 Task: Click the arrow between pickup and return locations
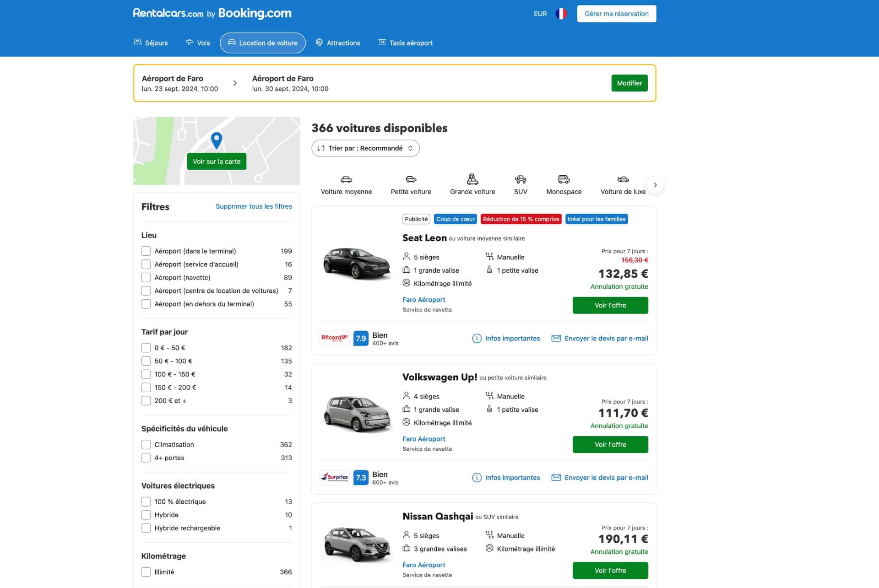tap(235, 83)
